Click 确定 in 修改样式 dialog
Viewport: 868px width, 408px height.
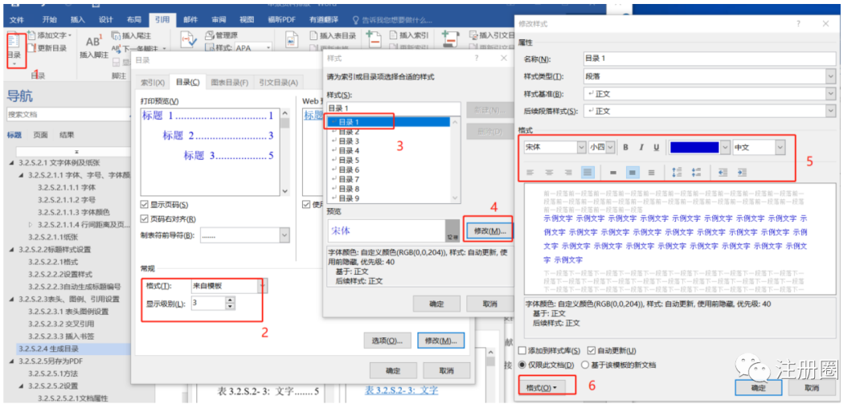pyautogui.click(x=759, y=388)
